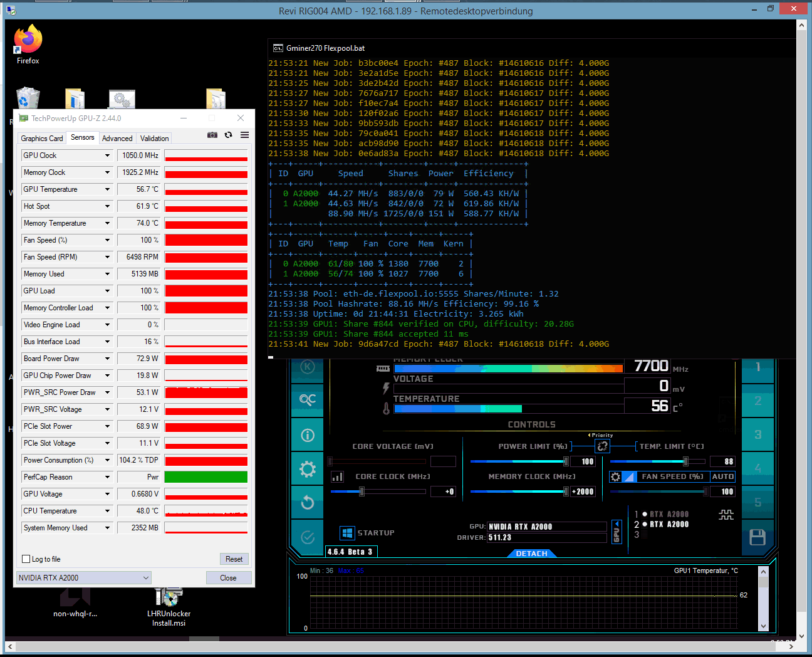Switch to Sensors tab
812x657 pixels.
point(83,137)
